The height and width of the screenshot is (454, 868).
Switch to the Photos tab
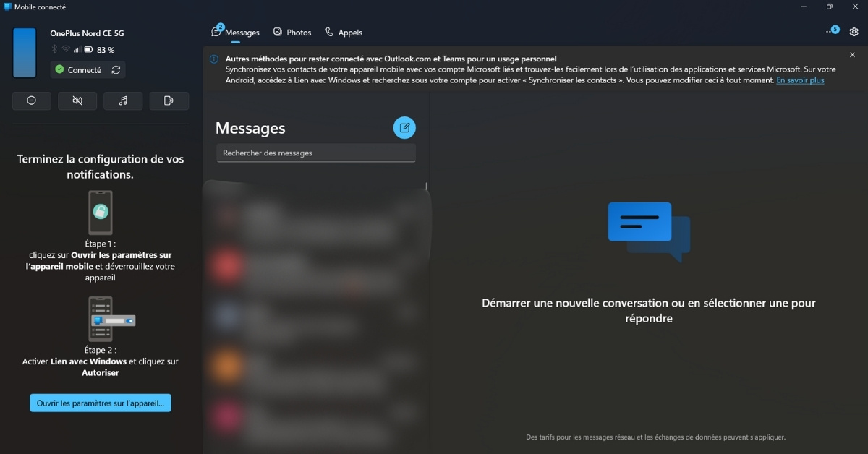click(292, 33)
